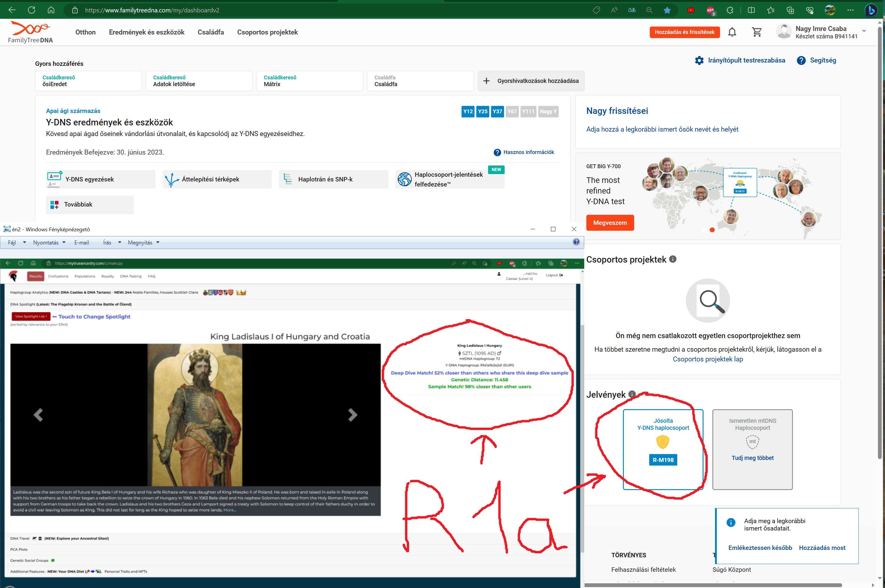Open Haplotrán és SNP-k tile
This screenshot has width=885, height=588.
[333, 179]
